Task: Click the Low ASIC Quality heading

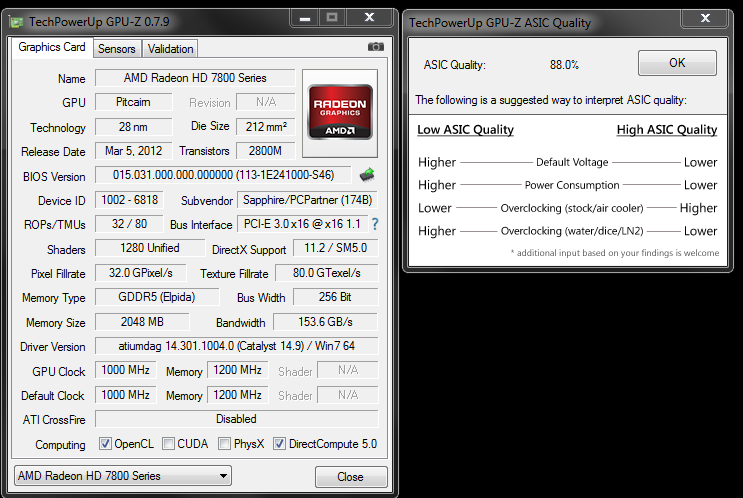Action: pos(465,130)
